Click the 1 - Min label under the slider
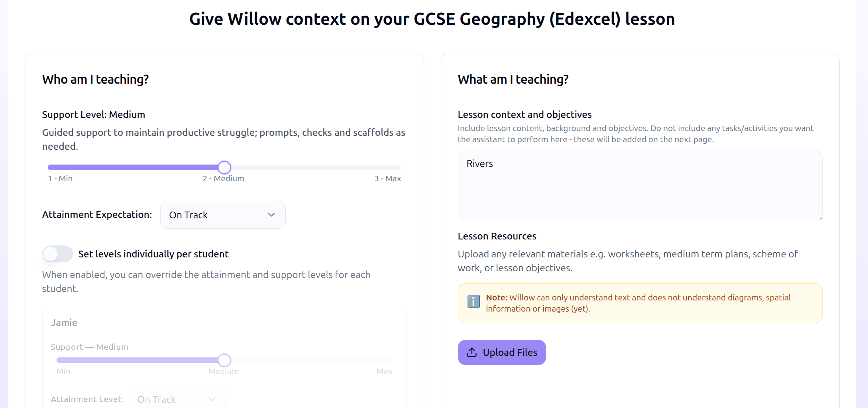The image size is (868, 408). [60, 178]
